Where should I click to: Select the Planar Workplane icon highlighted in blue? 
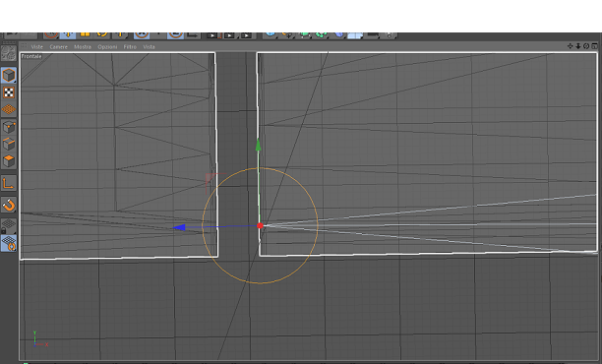click(9, 243)
